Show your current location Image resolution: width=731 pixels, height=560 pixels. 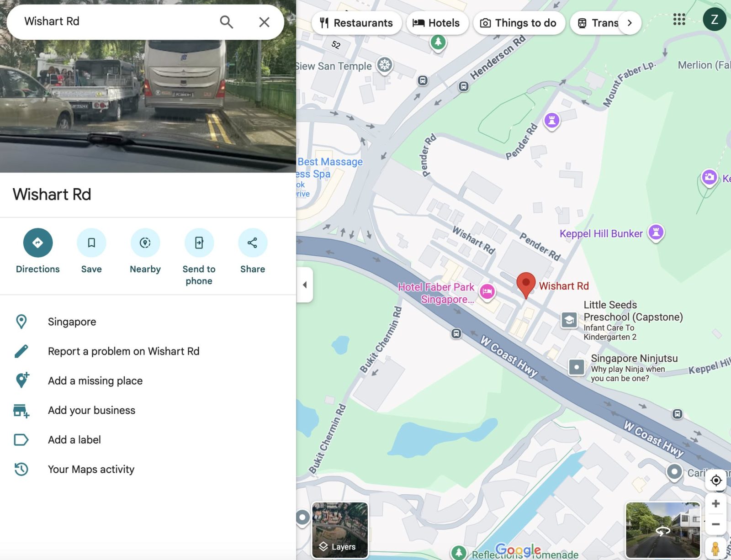(x=716, y=480)
